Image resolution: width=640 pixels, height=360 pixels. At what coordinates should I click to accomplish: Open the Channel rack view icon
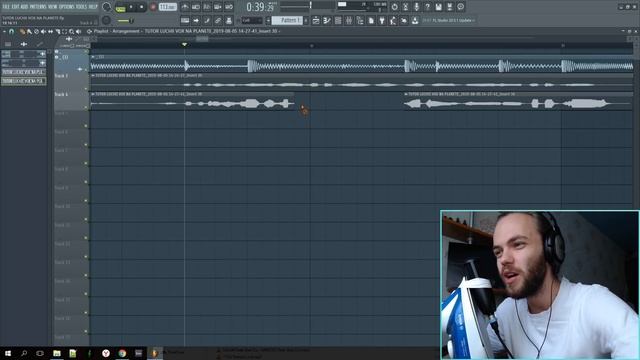338,20
